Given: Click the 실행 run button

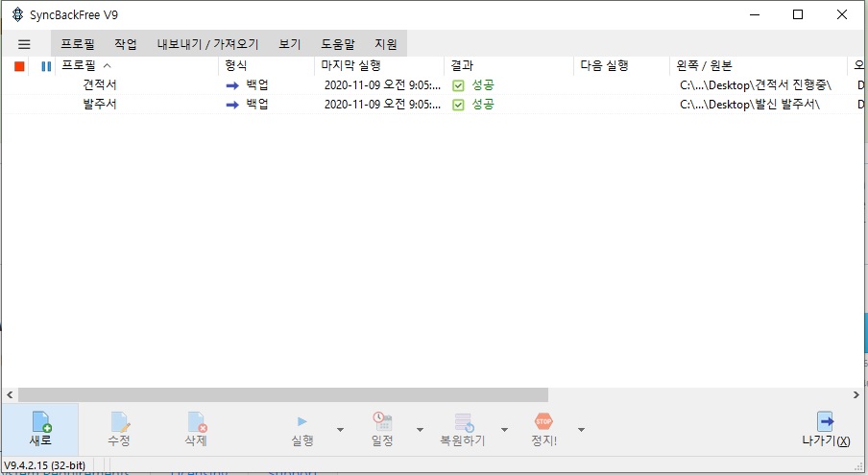Looking at the screenshot, I should point(302,429).
